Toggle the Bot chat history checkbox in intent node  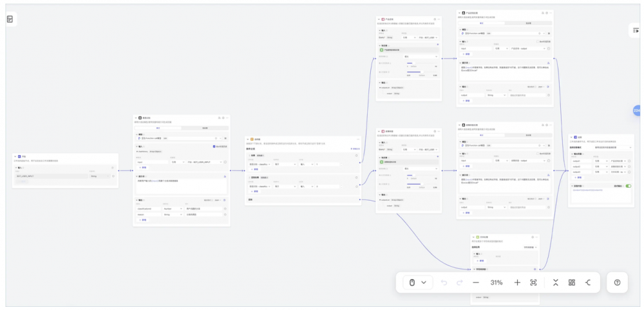[x=214, y=147]
